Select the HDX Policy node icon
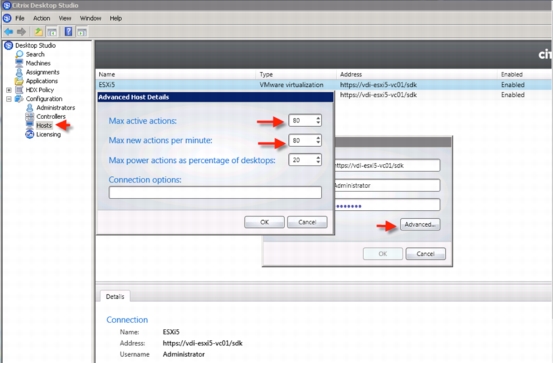This screenshot has width=554, height=365. pyautogui.click(x=19, y=90)
